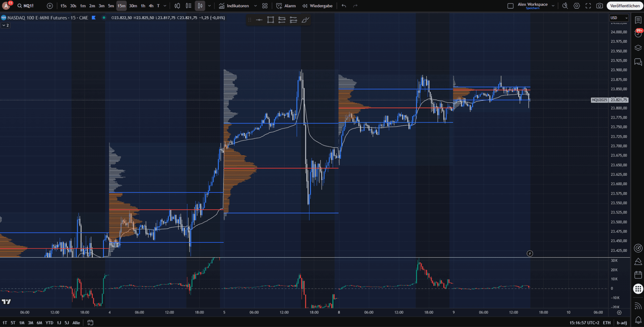
Task: Take a chart snapshot with the camera icon
Action: click(x=600, y=6)
